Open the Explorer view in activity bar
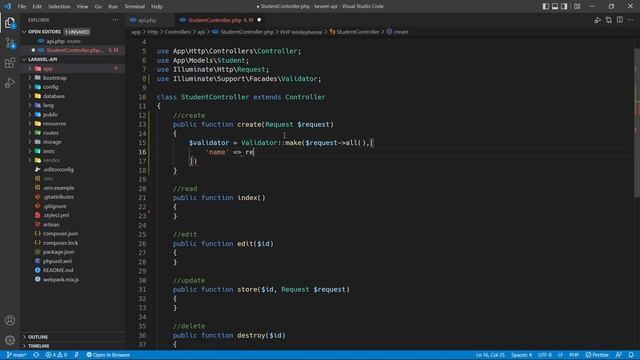This screenshot has width=640, height=360. coord(10,23)
